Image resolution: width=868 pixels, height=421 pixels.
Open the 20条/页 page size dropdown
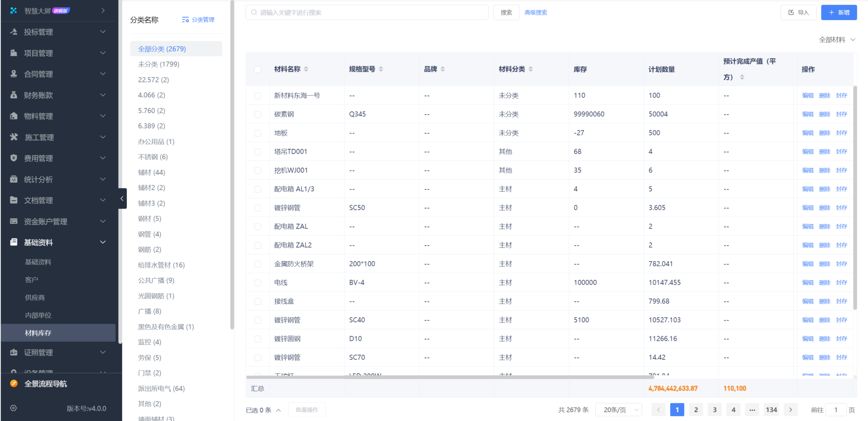[x=619, y=409]
